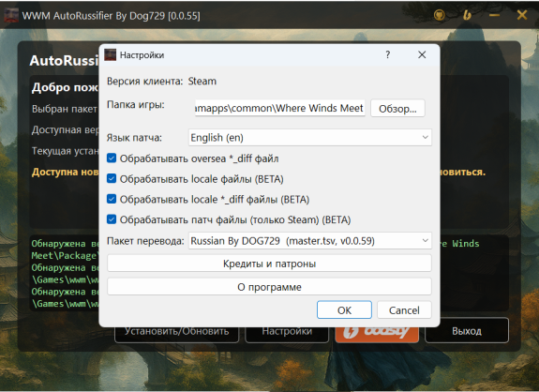Disable Обрабатывать locale *_diff файлы (BETA)

112,199
